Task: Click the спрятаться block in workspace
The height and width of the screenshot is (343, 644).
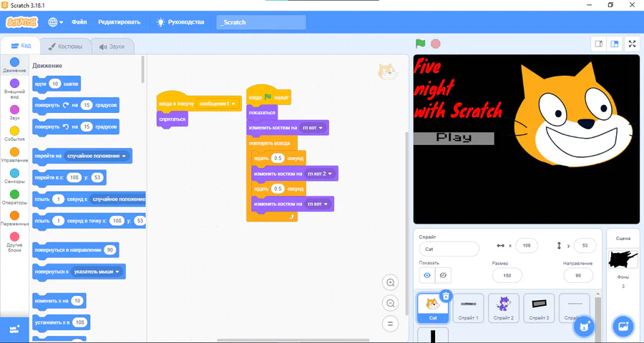Action: (172, 119)
